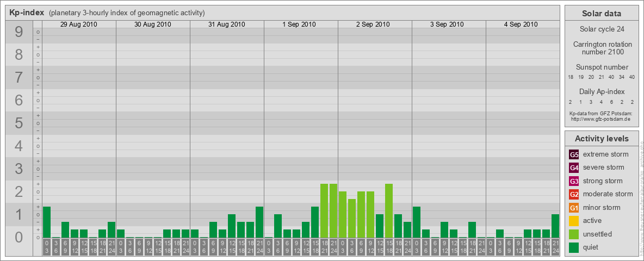Click the sunspot value 18

571,77
